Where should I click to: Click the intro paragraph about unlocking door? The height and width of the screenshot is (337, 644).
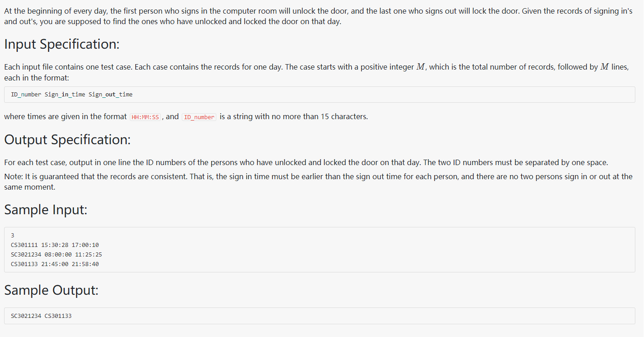[x=318, y=16]
